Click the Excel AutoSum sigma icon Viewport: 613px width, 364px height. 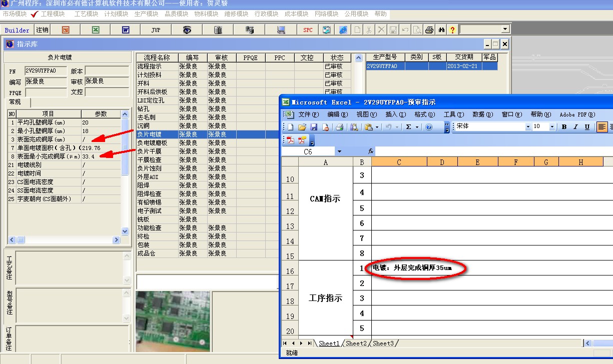tap(408, 127)
